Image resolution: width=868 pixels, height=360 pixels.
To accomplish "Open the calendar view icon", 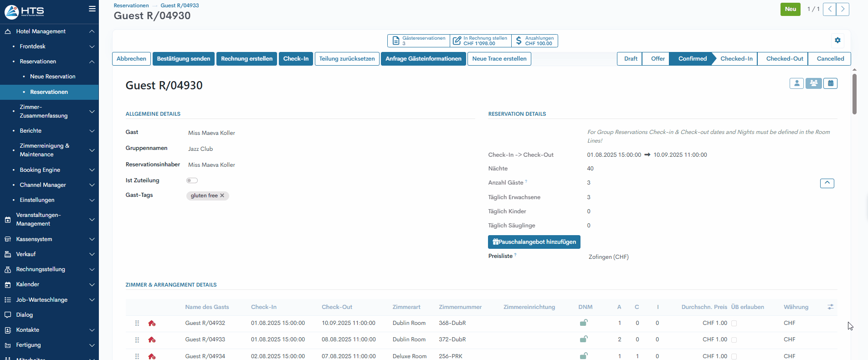I will coord(831,83).
